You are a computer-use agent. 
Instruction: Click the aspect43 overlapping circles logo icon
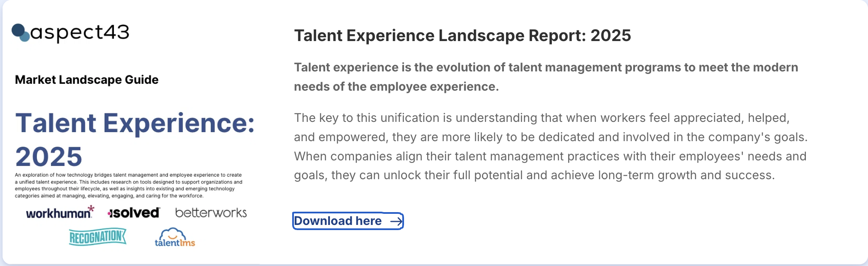point(21,33)
